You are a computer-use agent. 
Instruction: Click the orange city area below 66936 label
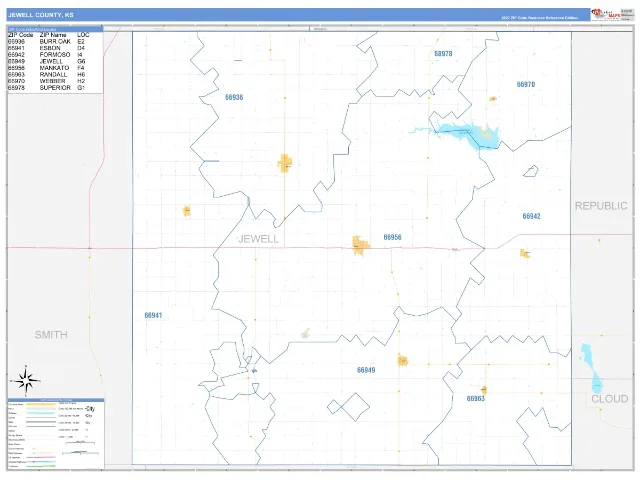click(x=285, y=163)
